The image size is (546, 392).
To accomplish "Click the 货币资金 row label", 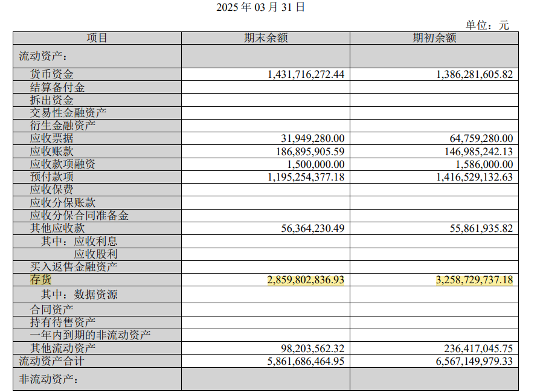I will (52, 74).
